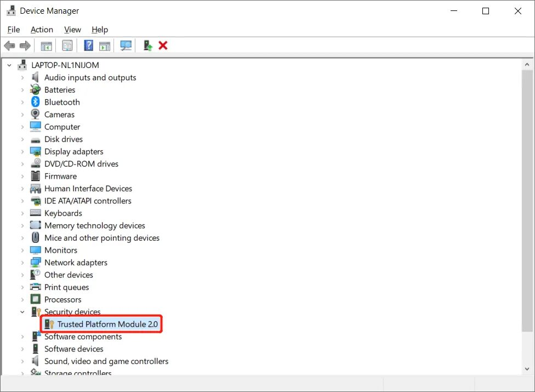Image resolution: width=535 pixels, height=392 pixels.
Task: Click the Mice and other pointing devices icon
Action: 35,237
